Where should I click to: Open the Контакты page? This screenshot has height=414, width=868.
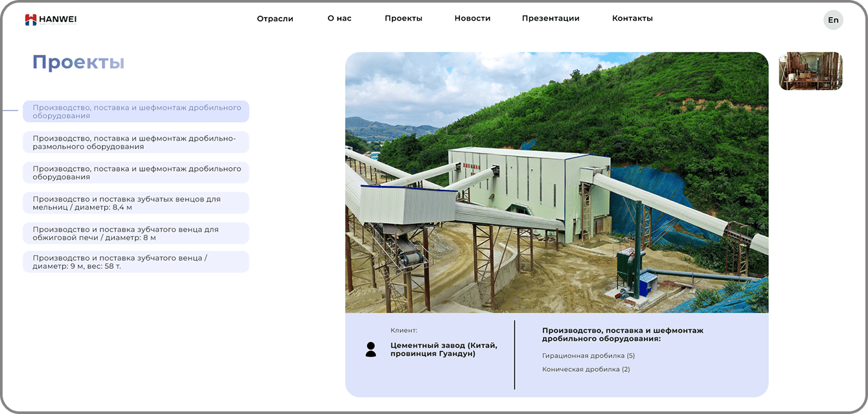tap(632, 19)
